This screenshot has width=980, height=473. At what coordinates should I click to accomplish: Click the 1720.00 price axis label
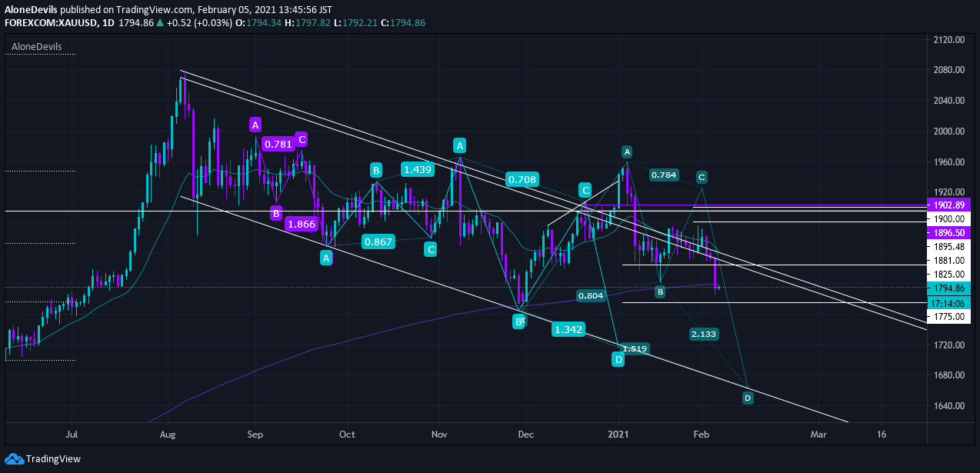[949, 345]
